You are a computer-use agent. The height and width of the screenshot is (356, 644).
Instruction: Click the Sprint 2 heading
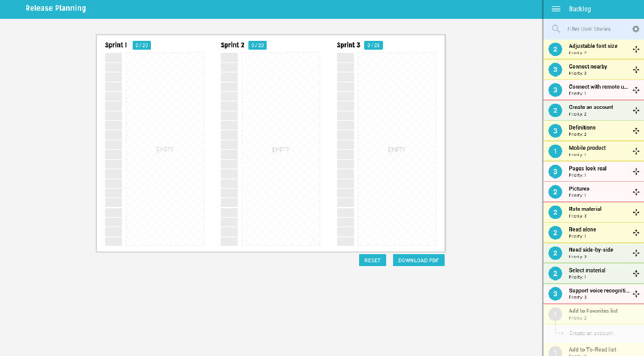(233, 45)
